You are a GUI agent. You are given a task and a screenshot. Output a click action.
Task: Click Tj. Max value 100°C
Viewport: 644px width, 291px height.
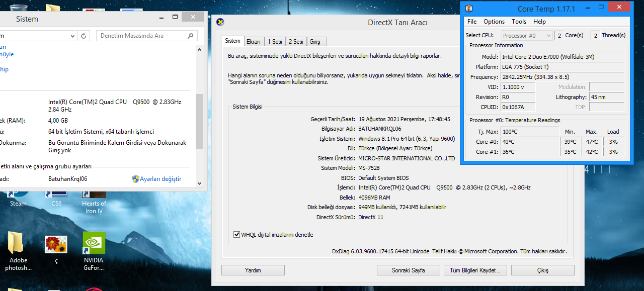[530, 132]
